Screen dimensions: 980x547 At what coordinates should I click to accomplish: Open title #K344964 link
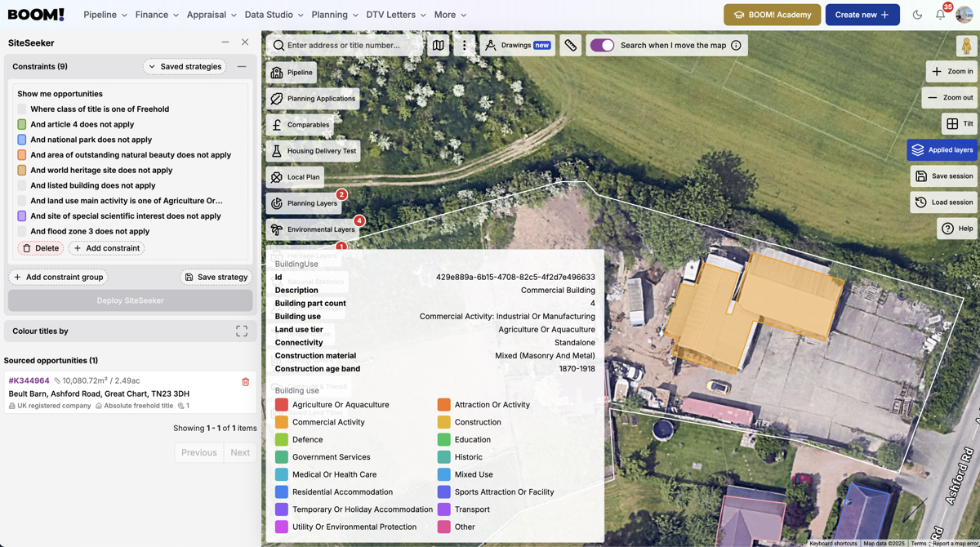(x=29, y=381)
